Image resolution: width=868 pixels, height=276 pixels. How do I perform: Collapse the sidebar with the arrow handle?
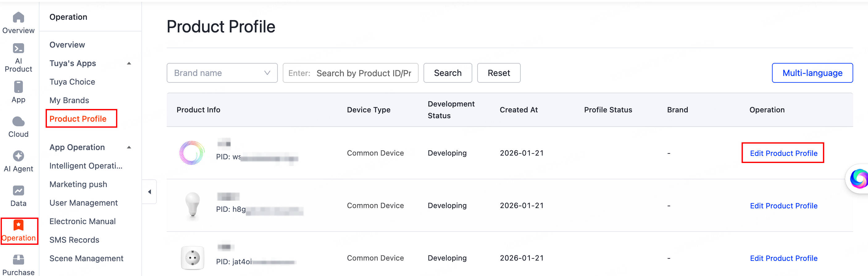tap(149, 192)
